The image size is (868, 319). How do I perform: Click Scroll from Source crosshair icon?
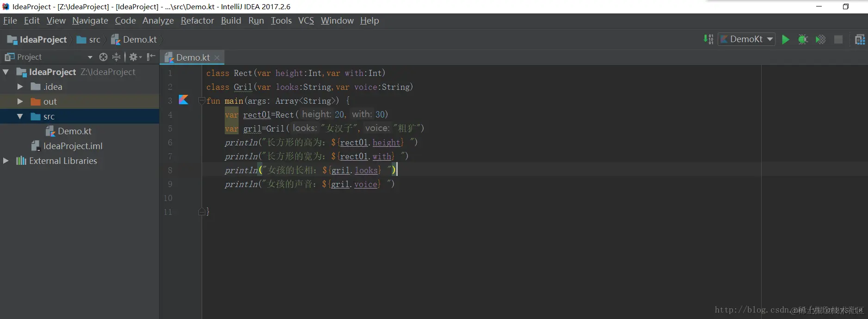click(x=103, y=57)
